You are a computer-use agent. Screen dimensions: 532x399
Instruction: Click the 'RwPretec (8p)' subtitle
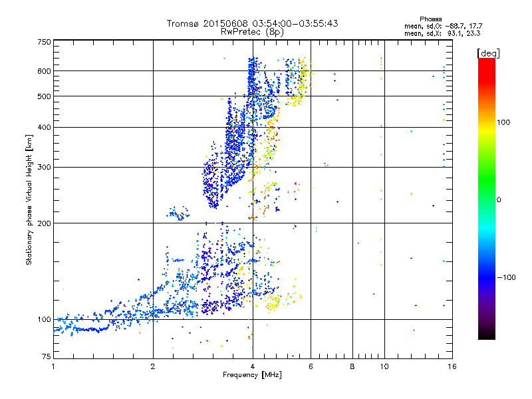(252, 32)
